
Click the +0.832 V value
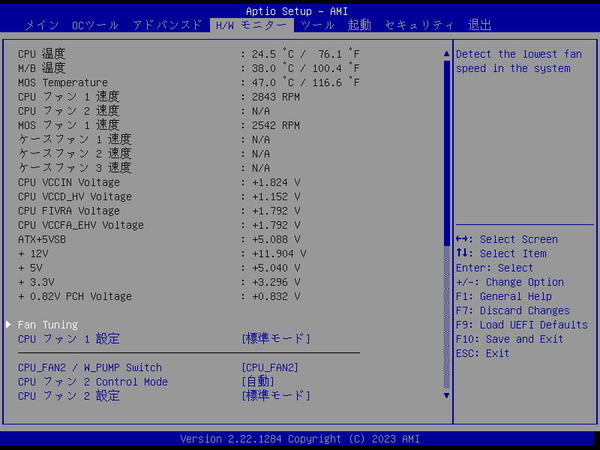click(276, 297)
